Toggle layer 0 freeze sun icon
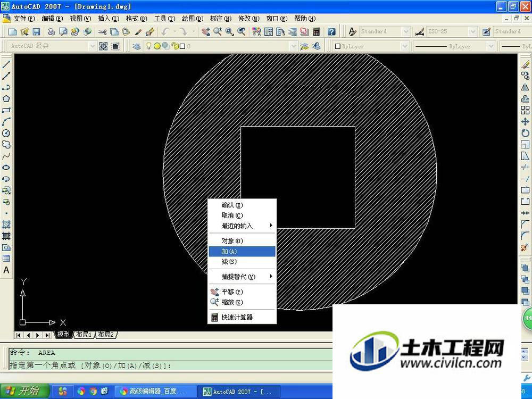Image resolution: width=532 pixels, height=399 pixels. pyautogui.click(x=157, y=46)
